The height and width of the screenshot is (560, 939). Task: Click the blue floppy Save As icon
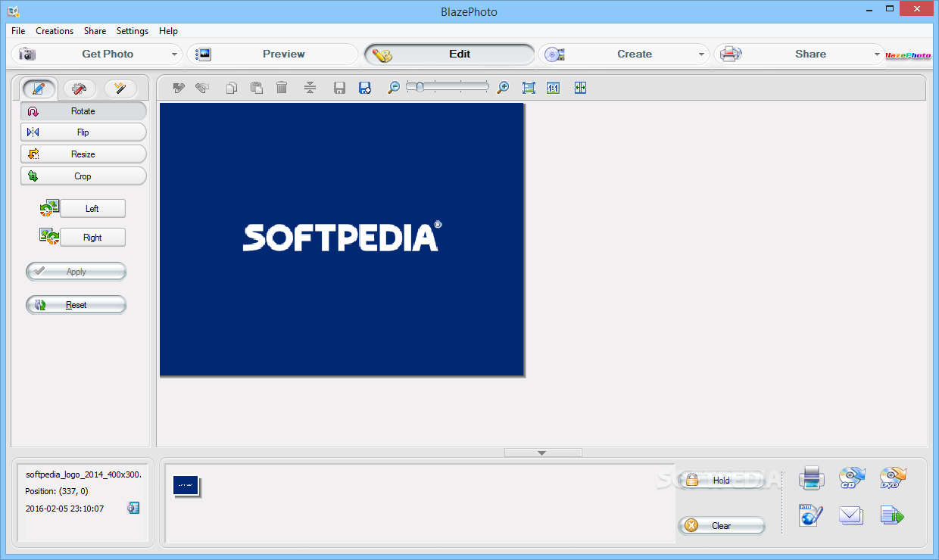pos(365,88)
